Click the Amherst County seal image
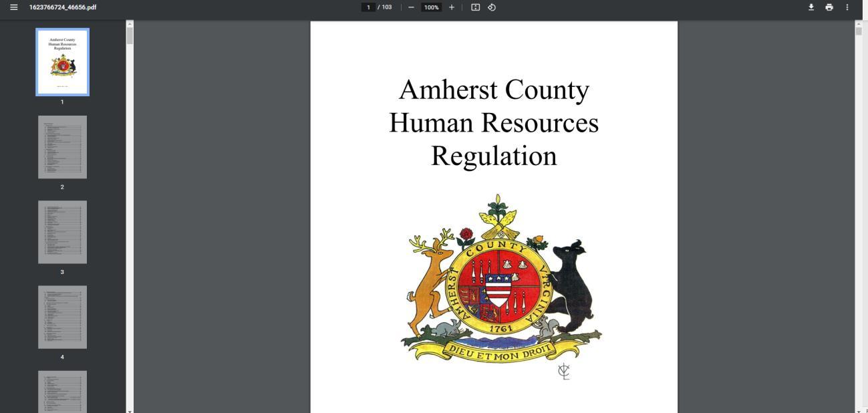868x413 pixels. [x=500, y=287]
